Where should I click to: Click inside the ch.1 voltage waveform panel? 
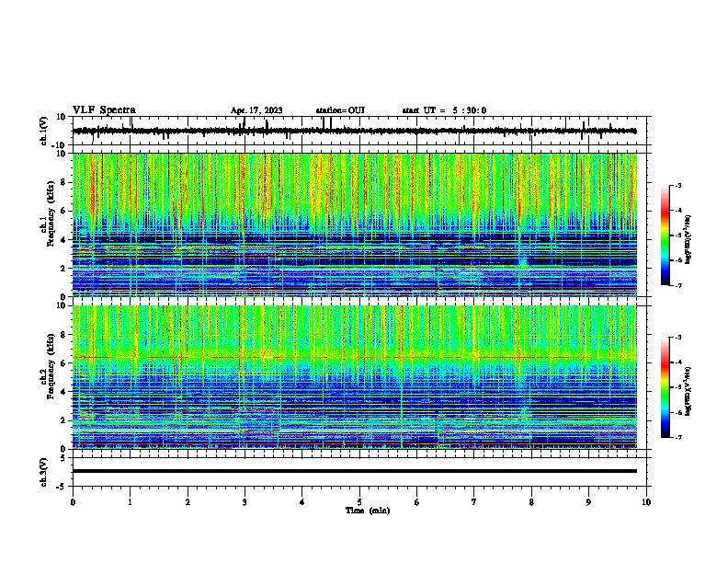359,131
